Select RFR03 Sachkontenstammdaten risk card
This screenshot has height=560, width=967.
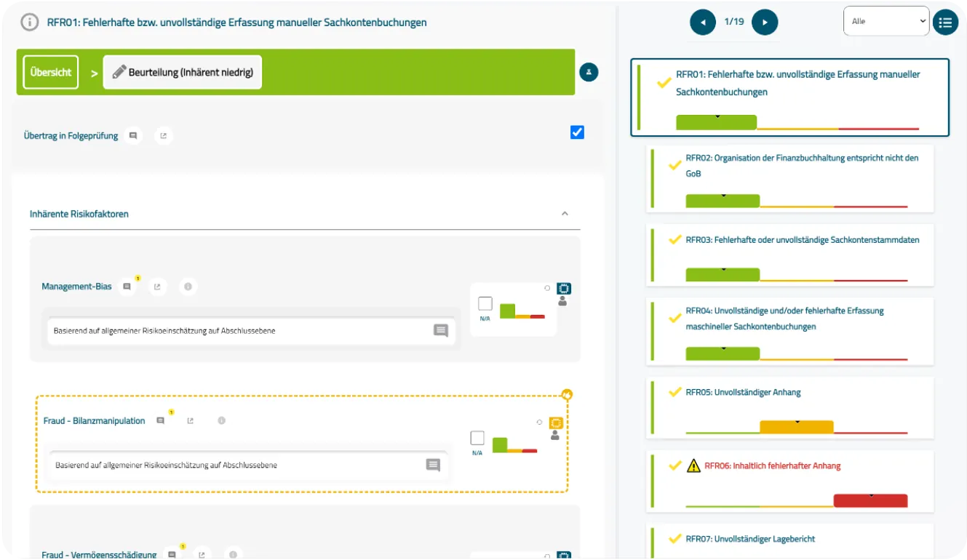click(x=790, y=254)
